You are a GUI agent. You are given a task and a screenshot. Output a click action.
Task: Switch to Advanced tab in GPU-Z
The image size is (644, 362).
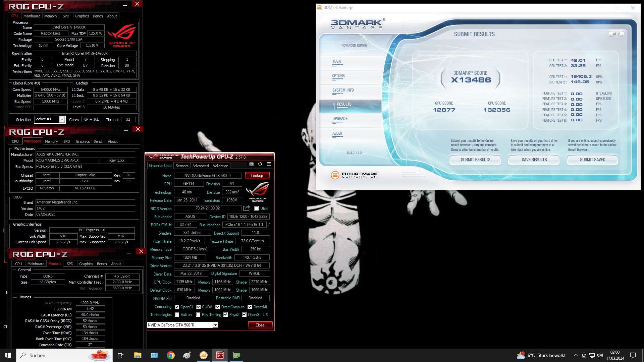pyautogui.click(x=201, y=166)
